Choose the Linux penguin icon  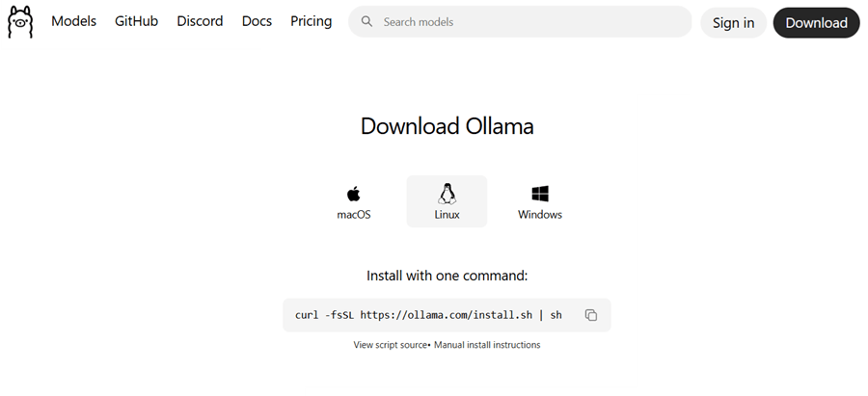coord(447,193)
